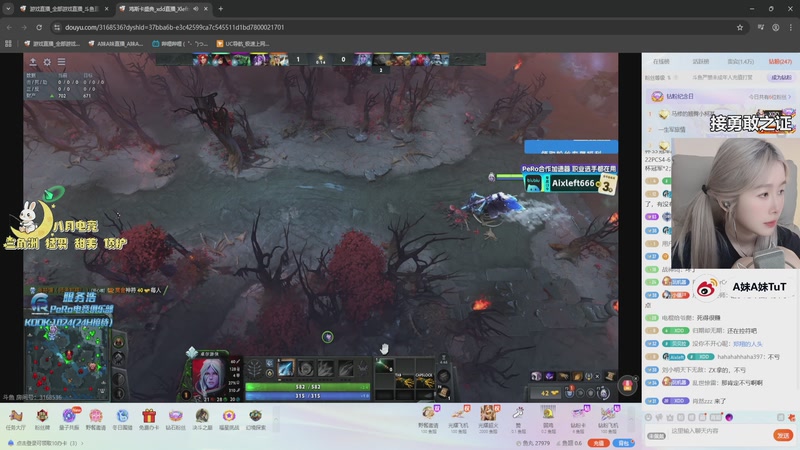This screenshot has width=800, height=450.
Task: Mute the tab via its speaker icon
Action: coord(195,9)
